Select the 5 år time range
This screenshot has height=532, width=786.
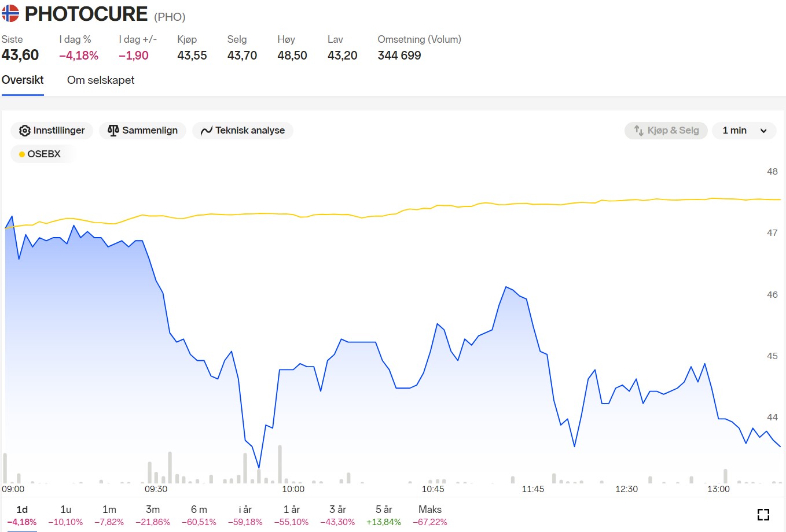(x=384, y=515)
